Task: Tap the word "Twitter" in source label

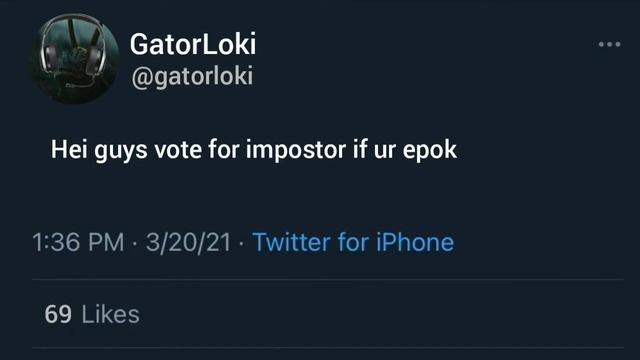Action: 291,242
